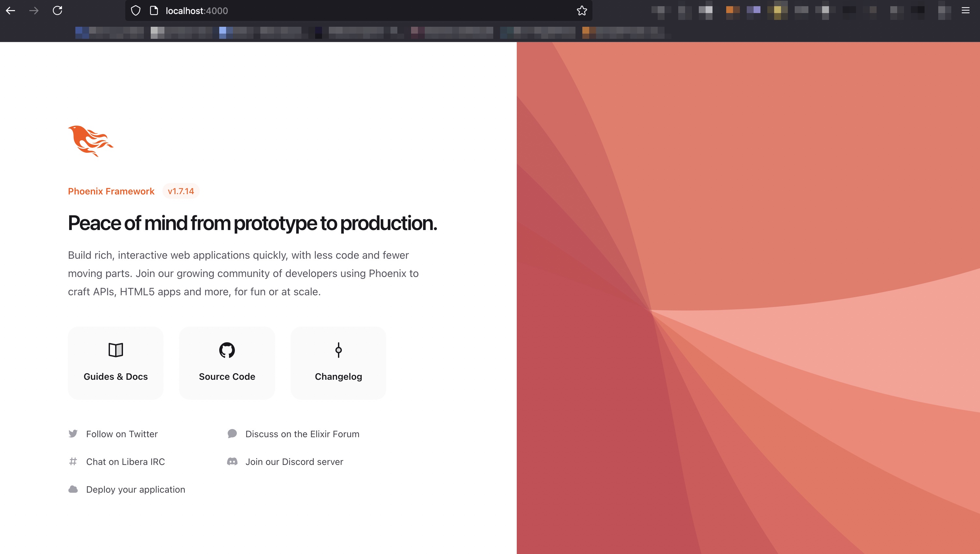This screenshot has height=554, width=980.
Task: Click the GitHub icon in Source Code
Action: click(227, 350)
